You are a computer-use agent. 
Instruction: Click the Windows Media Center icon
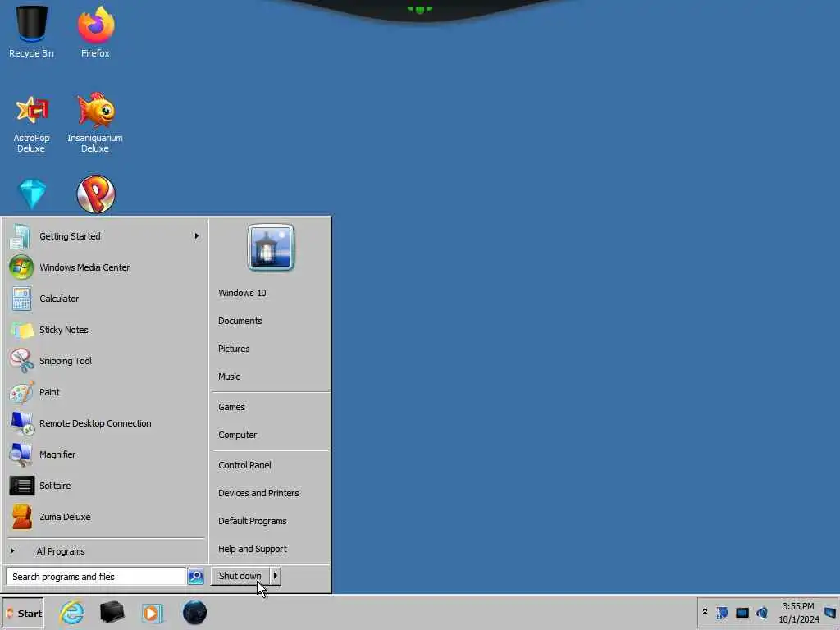tap(21, 267)
